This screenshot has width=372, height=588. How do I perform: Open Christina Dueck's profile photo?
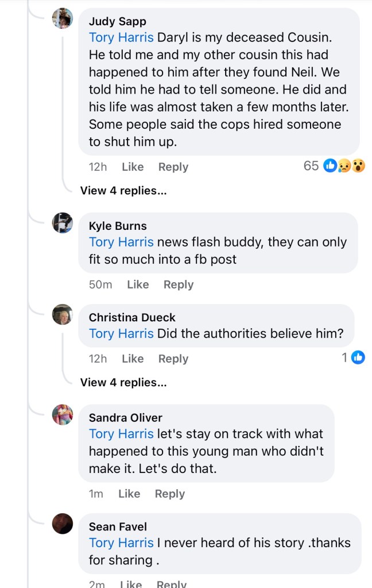pyautogui.click(x=63, y=314)
